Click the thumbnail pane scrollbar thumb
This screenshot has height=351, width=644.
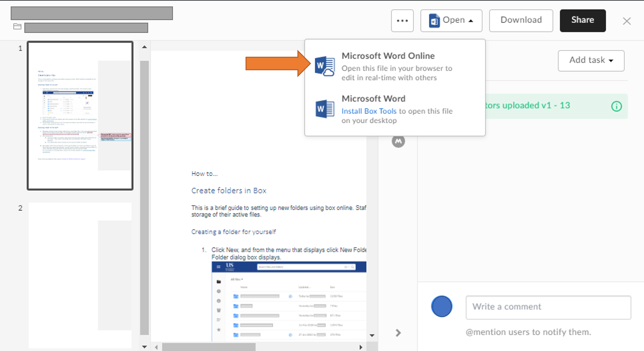tap(144, 198)
